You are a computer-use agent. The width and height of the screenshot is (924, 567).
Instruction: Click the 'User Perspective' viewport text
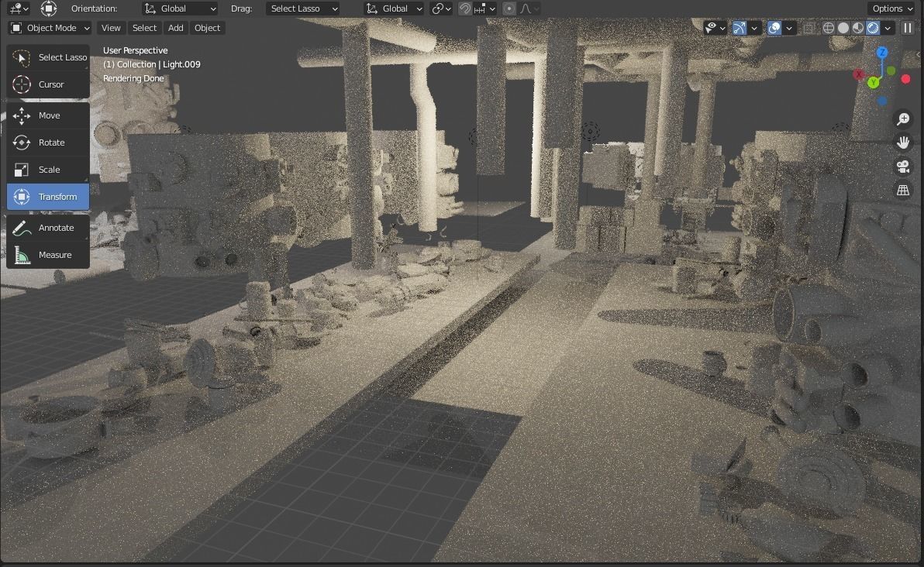(x=135, y=50)
